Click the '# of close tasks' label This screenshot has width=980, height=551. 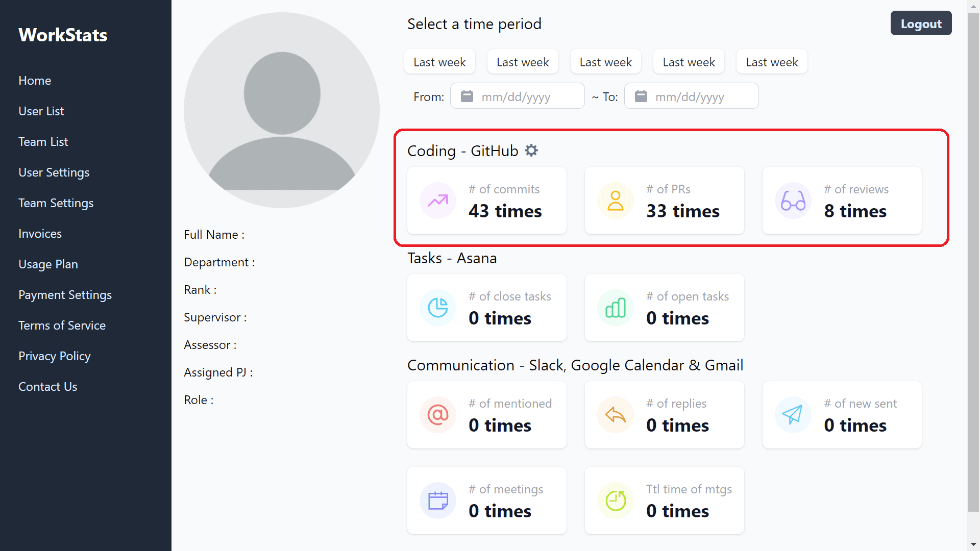[x=510, y=296]
